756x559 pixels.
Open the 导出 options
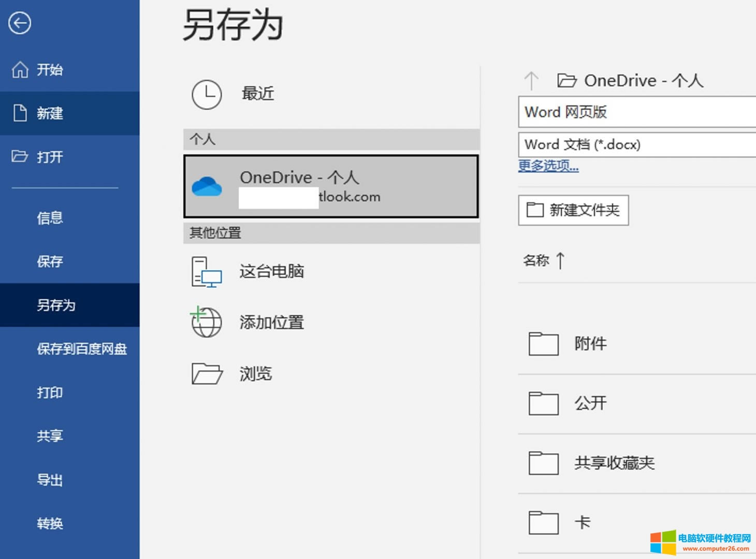point(49,480)
